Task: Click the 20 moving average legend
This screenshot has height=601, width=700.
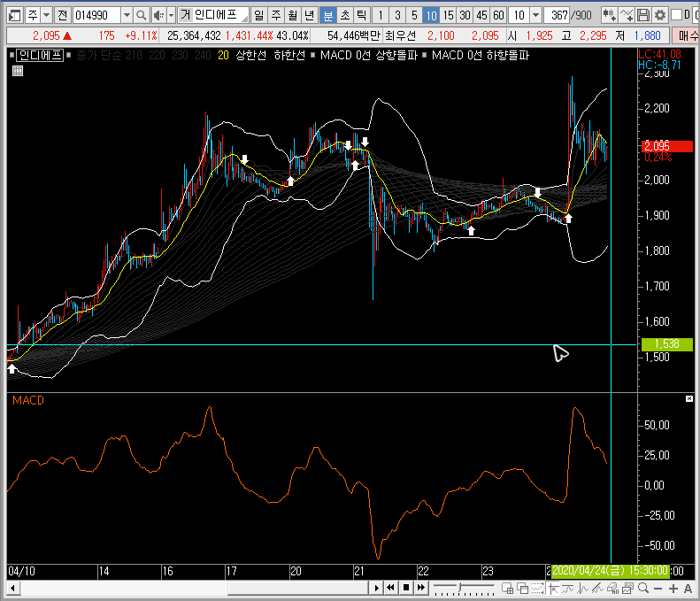Action: (x=223, y=56)
